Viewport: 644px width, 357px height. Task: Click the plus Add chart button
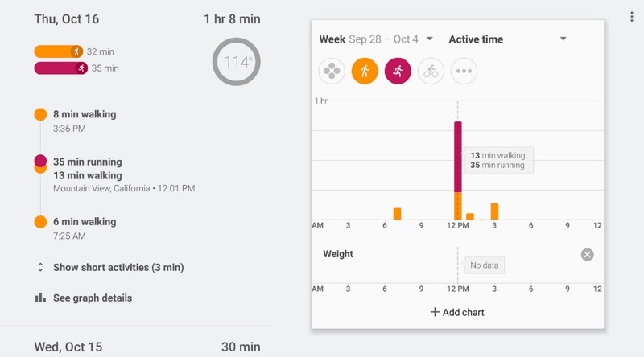457,312
